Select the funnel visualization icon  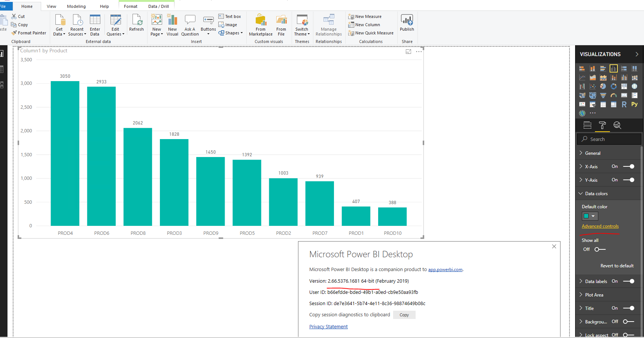click(603, 95)
